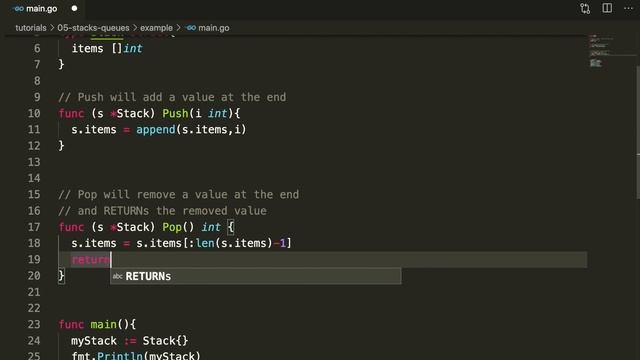Close unsaved main.go via the dot indicator

(74, 9)
